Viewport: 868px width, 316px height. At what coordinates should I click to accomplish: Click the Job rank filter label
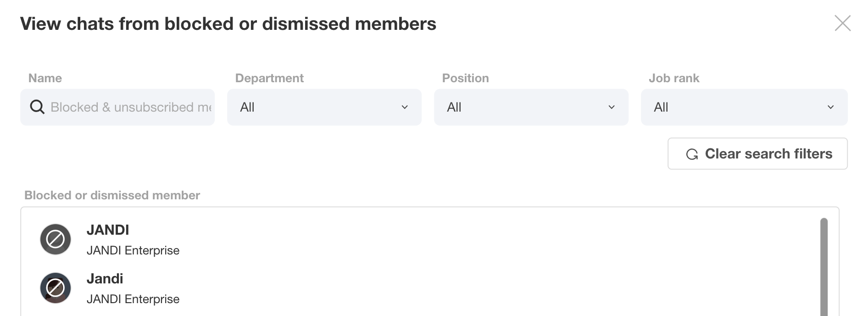(x=673, y=78)
